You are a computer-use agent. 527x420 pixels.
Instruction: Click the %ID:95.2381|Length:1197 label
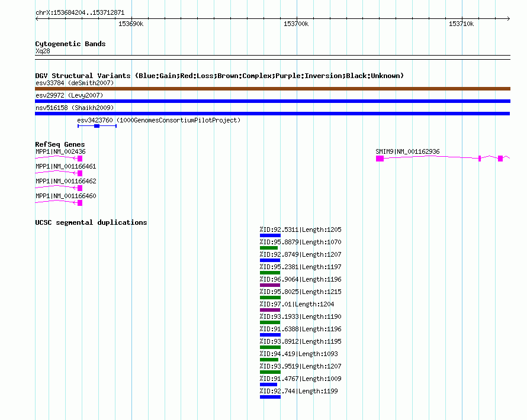[x=300, y=267]
